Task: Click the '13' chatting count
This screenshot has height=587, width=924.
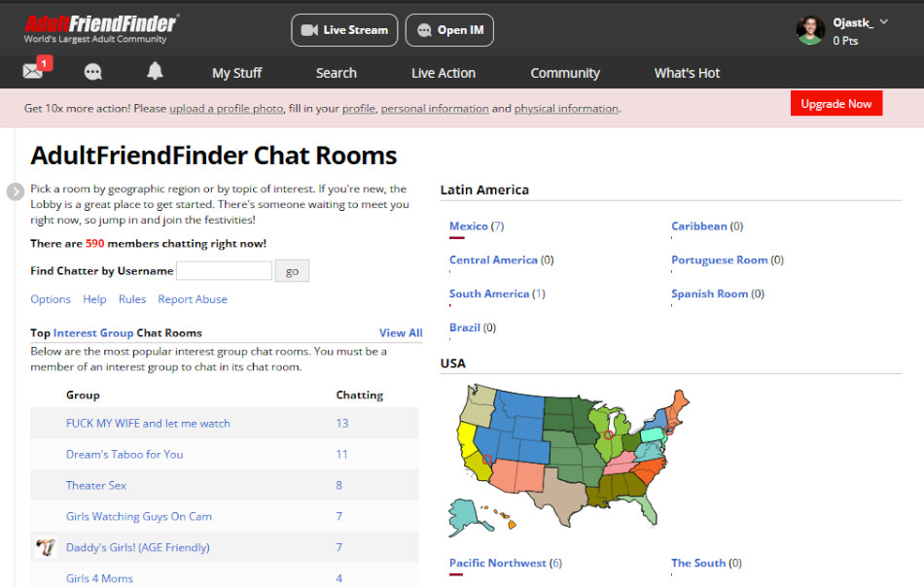Action: tap(341, 424)
